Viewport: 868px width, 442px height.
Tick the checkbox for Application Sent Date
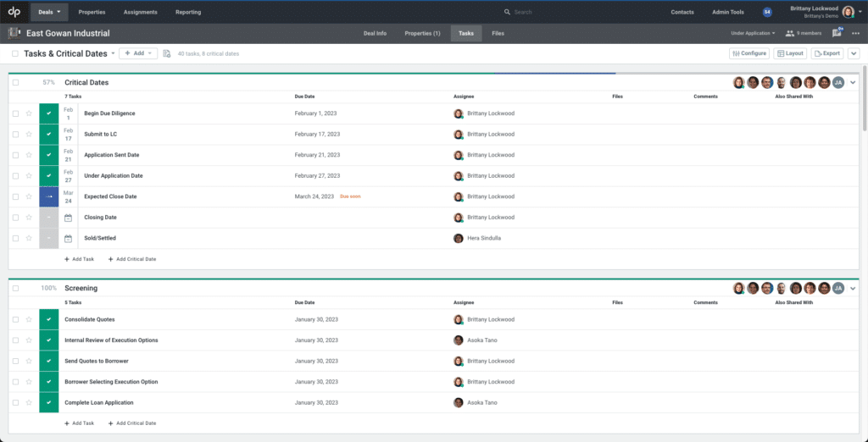15,156
